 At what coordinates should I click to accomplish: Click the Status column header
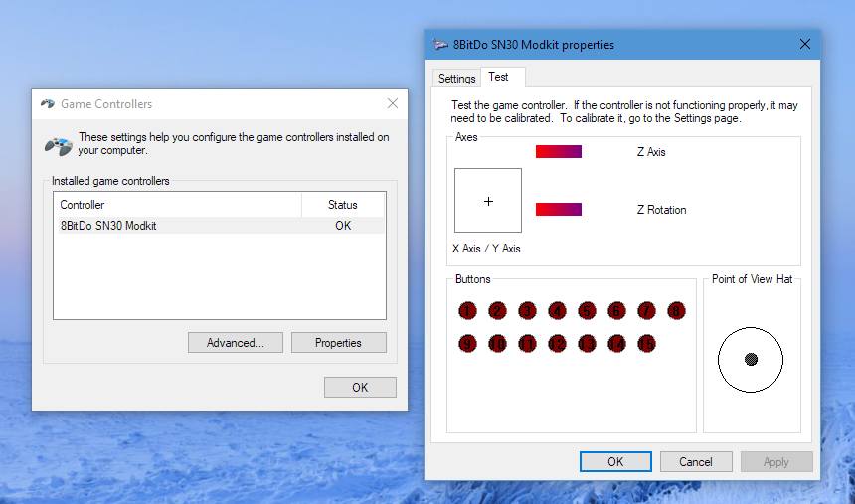pyautogui.click(x=343, y=205)
